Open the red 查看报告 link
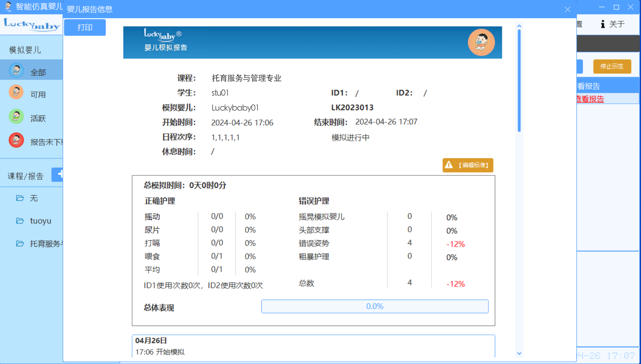The image size is (641, 364). point(591,99)
